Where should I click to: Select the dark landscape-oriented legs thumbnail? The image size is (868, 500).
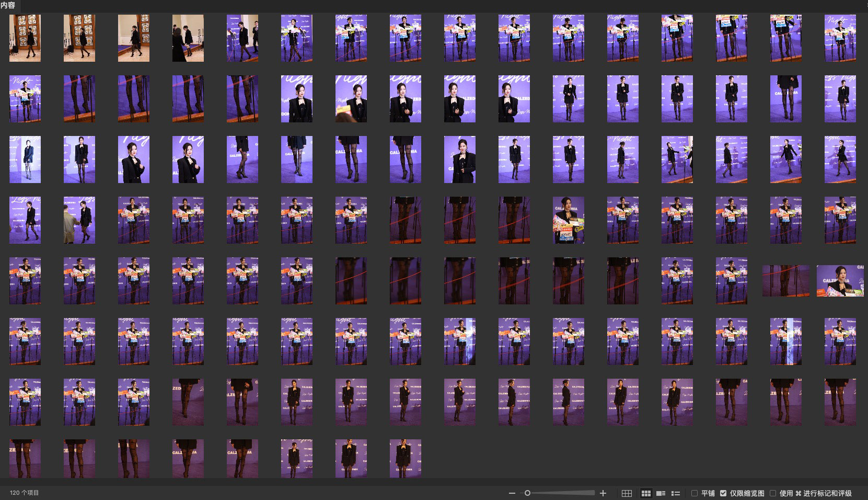[x=785, y=281]
